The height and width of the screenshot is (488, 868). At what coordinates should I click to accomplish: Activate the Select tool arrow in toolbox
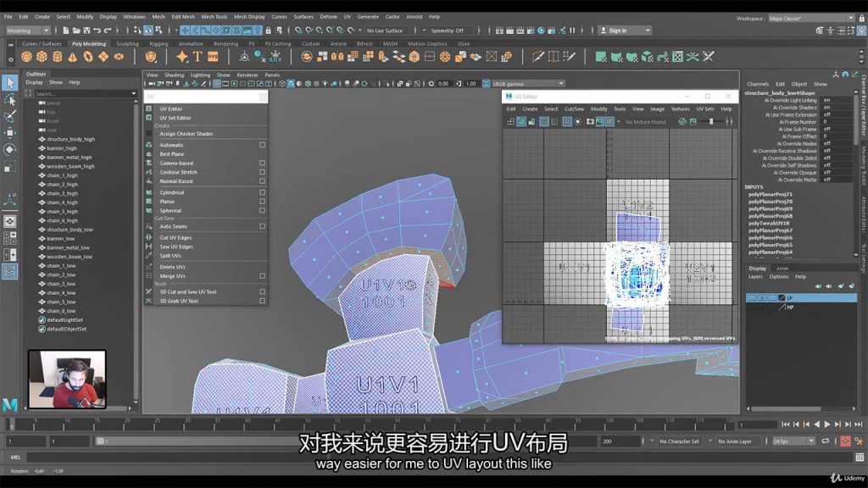tap(9, 82)
